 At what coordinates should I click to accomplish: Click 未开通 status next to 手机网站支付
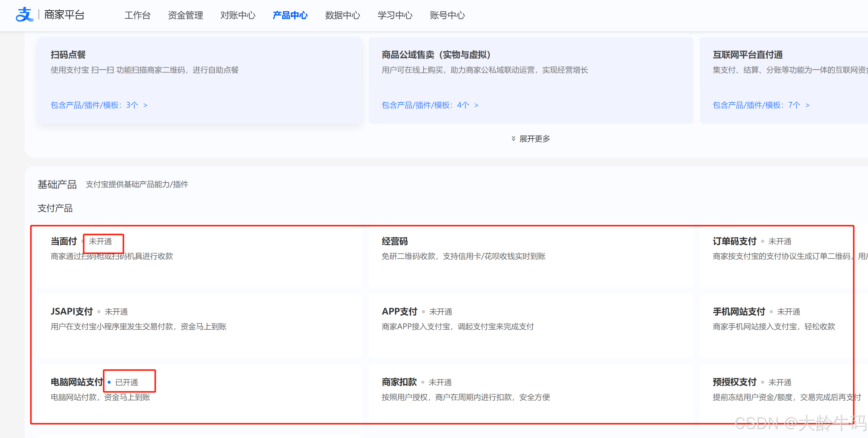coord(789,312)
